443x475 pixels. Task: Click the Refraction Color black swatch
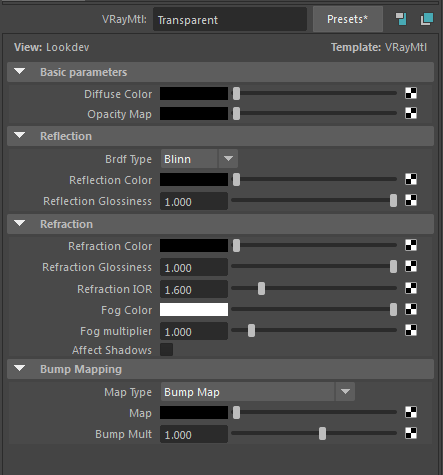tap(194, 245)
